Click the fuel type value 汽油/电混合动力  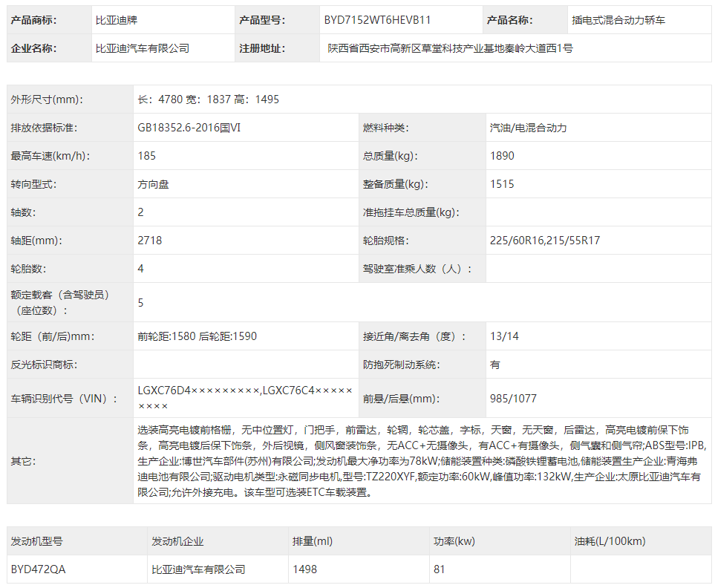528,128
